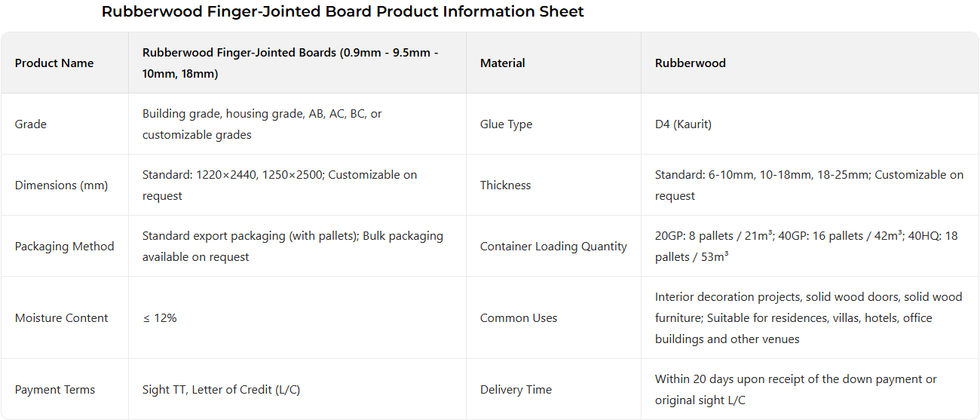Click the Rubberwood header cell

click(x=691, y=63)
